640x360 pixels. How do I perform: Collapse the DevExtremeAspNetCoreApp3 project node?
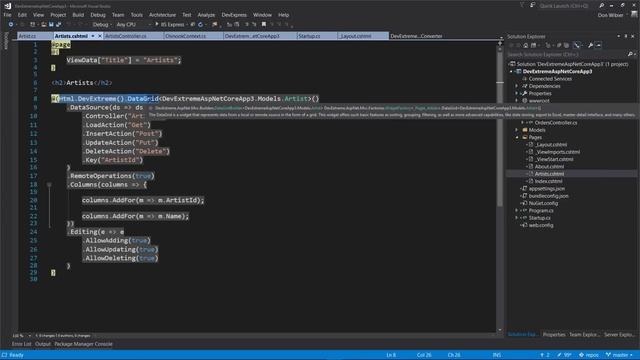tap(511, 71)
